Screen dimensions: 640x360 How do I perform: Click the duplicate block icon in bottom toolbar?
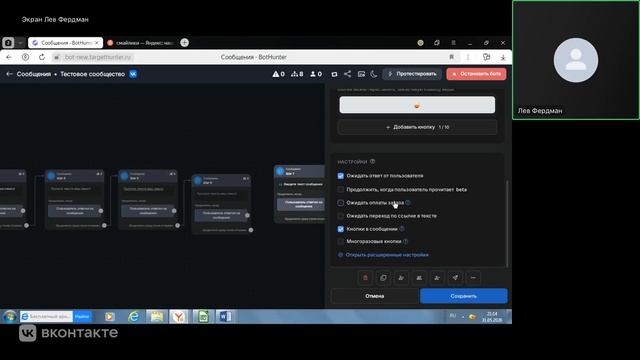click(x=383, y=278)
